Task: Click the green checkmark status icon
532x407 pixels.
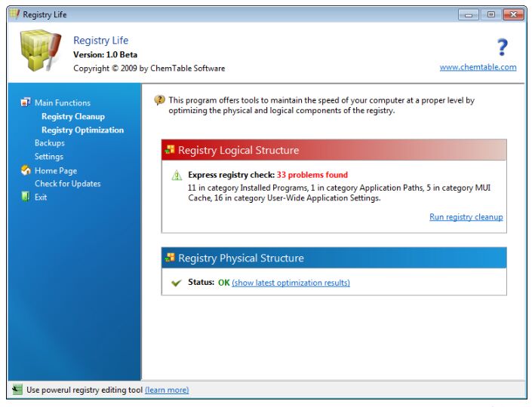Action: tap(177, 283)
